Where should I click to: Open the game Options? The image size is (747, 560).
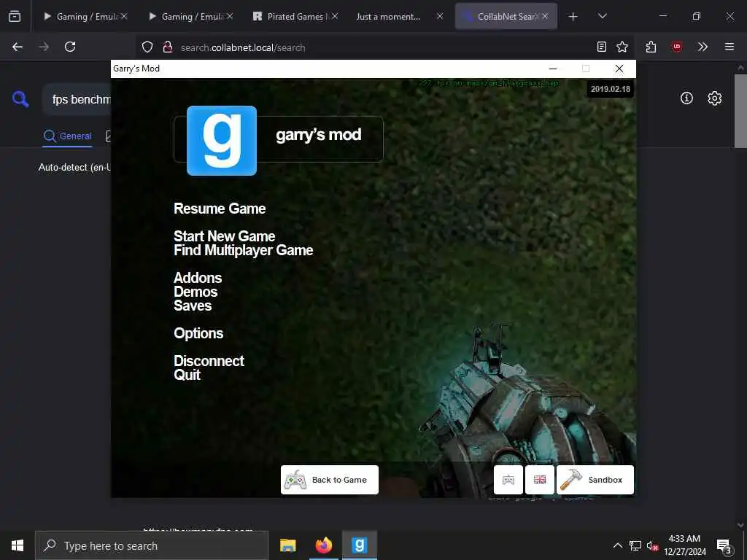tap(198, 333)
